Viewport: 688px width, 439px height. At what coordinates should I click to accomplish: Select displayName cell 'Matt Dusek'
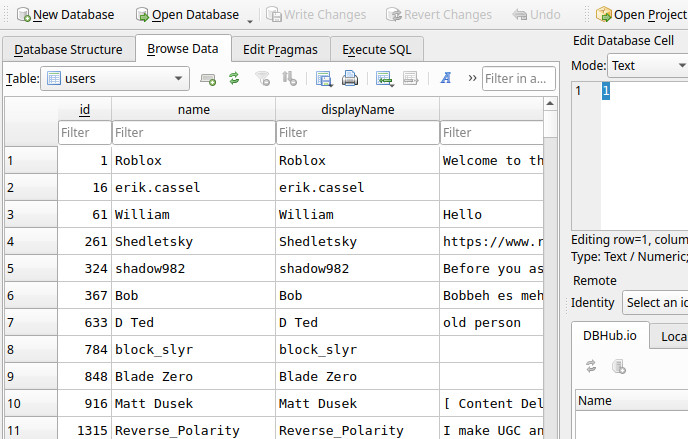click(x=358, y=403)
